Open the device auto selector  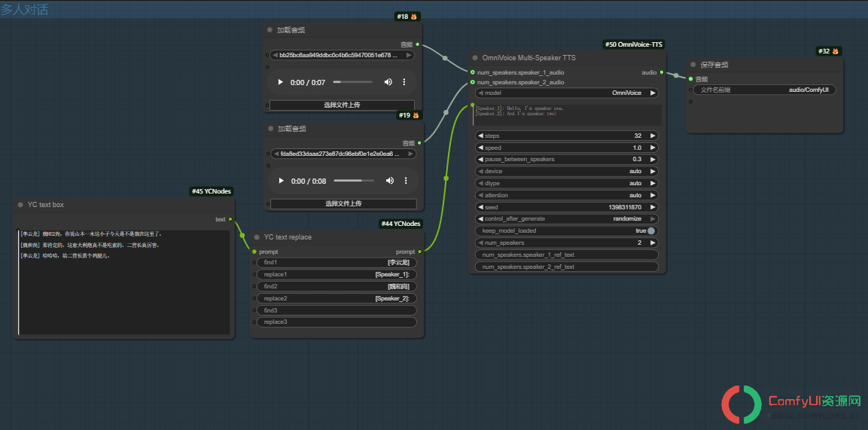[x=567, y=172]
